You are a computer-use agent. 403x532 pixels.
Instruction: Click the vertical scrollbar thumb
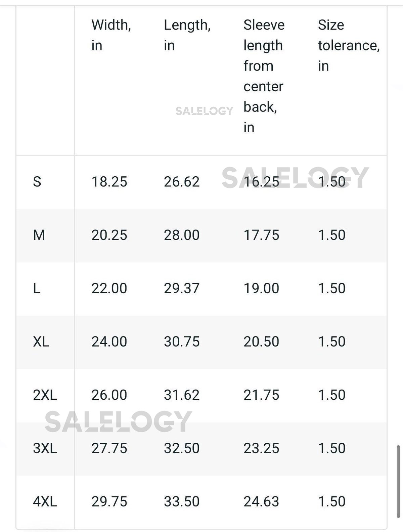[x=399, y=481]
